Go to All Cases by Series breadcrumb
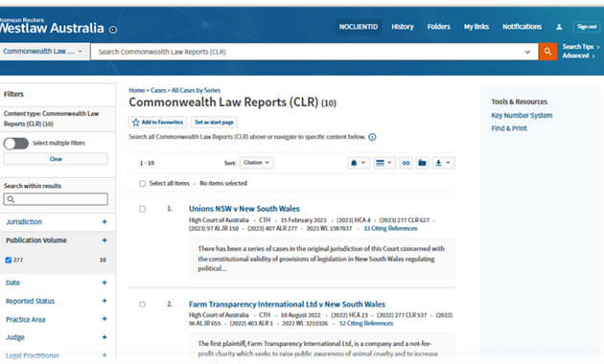The height and width of the screenshot is (364, 604). (x=196, y=90)
